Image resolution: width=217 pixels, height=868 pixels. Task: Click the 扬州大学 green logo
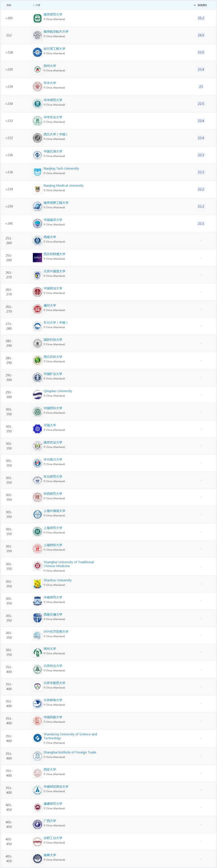37,652
